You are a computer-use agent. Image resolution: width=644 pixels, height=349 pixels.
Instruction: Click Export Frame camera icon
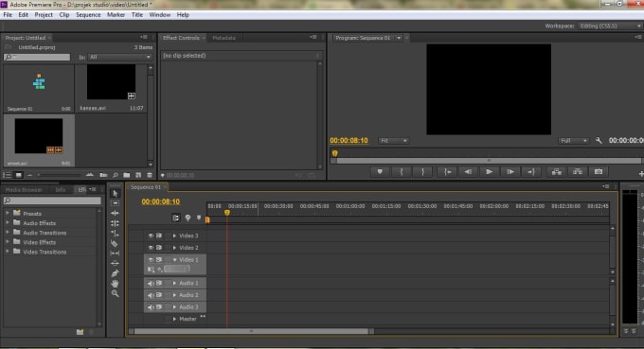(x=599, y=172)
